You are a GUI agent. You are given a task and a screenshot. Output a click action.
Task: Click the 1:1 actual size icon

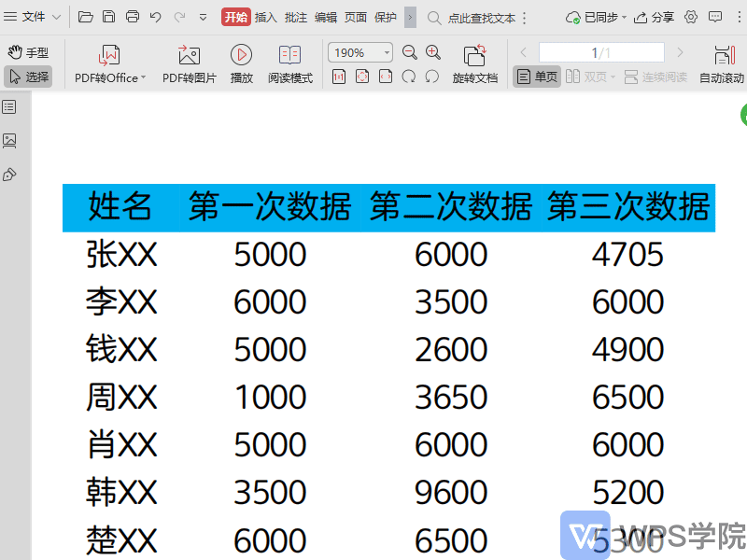point(340,77)
